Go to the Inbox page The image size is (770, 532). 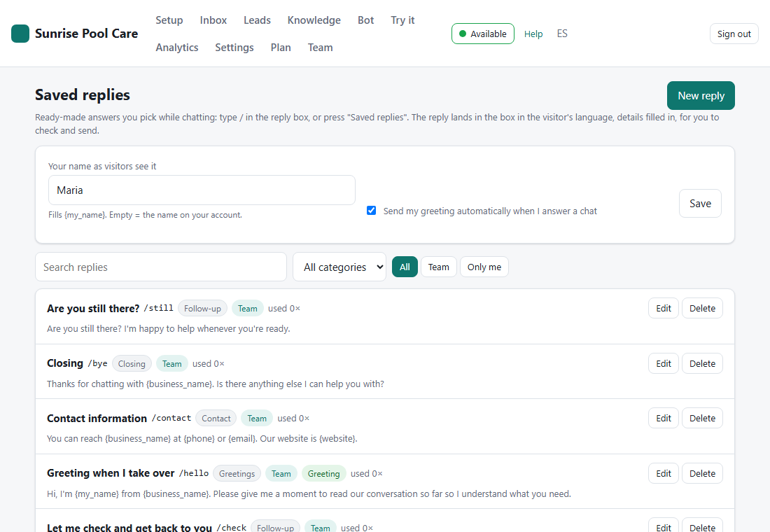coord(213,20)
